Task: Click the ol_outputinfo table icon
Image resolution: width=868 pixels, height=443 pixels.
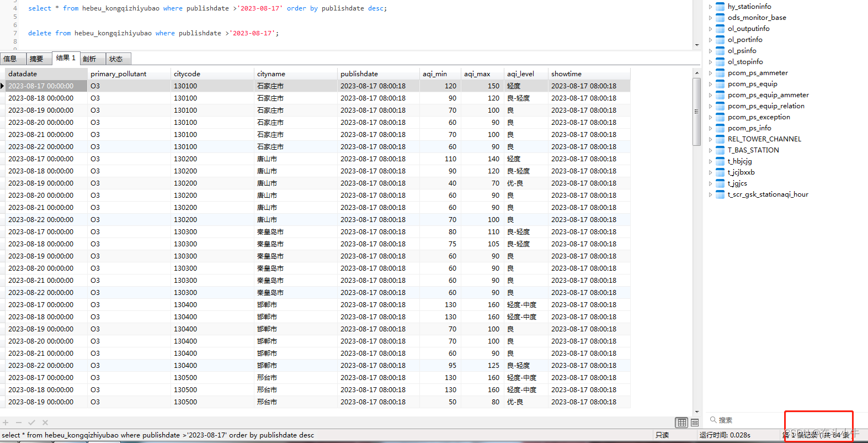Action: point(720,29)
